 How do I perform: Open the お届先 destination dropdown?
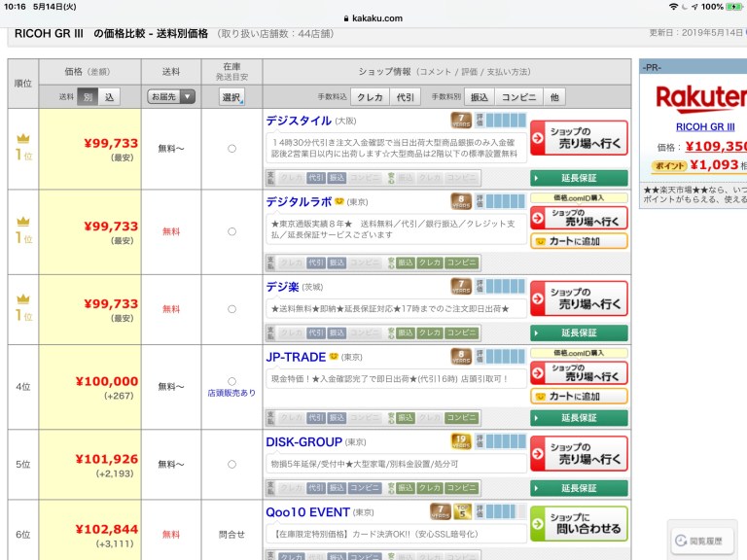(x=171, y=97)
